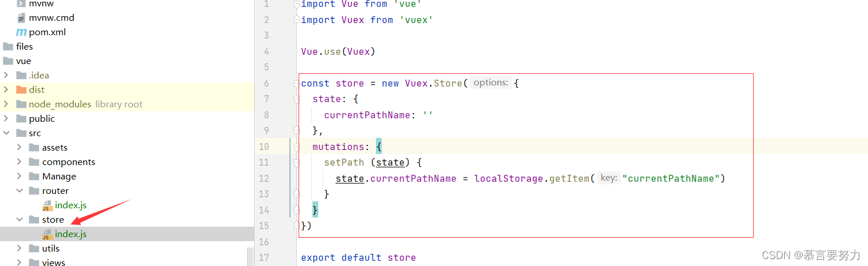Click line number 10 in the gutter

[x=263, y=147]
